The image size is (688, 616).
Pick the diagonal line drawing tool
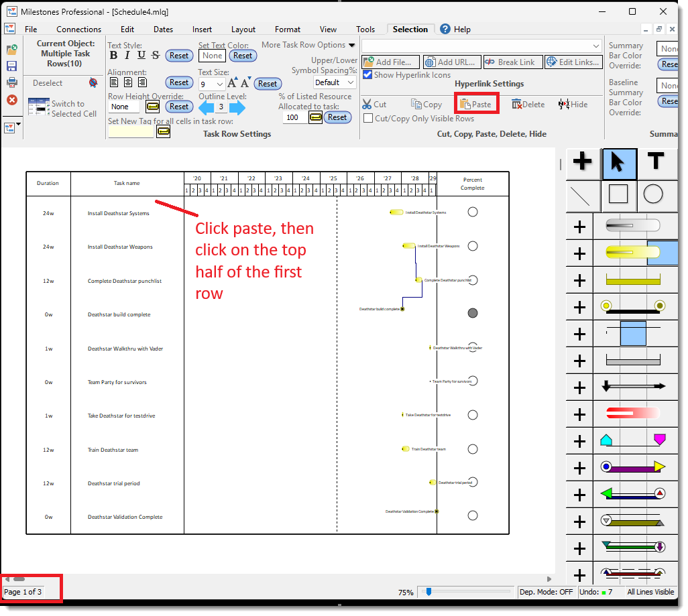(x=583, y=194)
